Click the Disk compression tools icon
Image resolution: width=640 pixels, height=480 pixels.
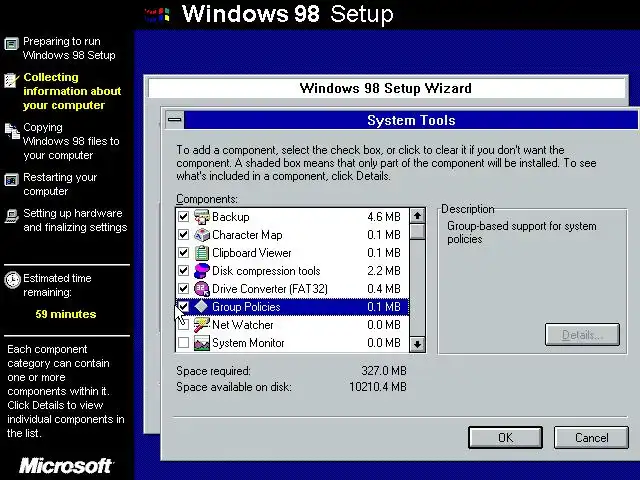202,271
